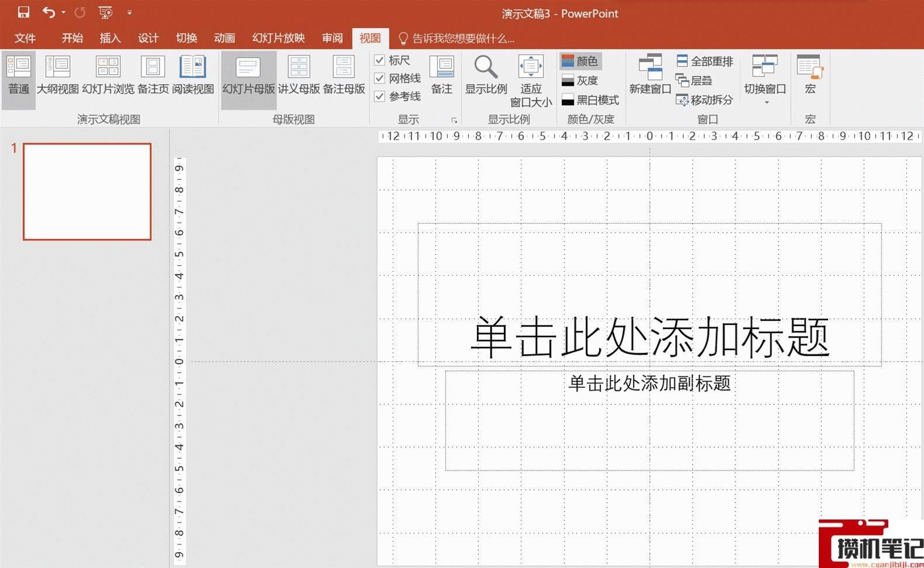The height and width of the screenshot is (568, 924).
Task: Select slide 1 thumbnail
Action: 87,192
